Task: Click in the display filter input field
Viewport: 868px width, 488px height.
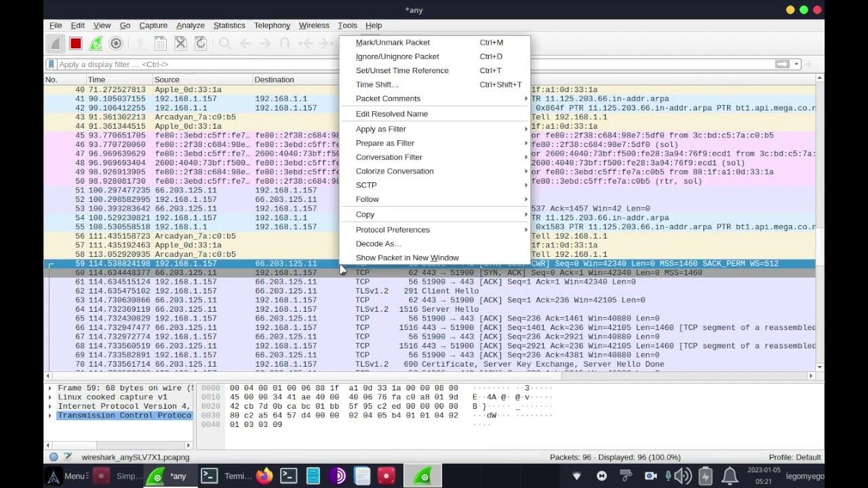Action: click(414, 64)
